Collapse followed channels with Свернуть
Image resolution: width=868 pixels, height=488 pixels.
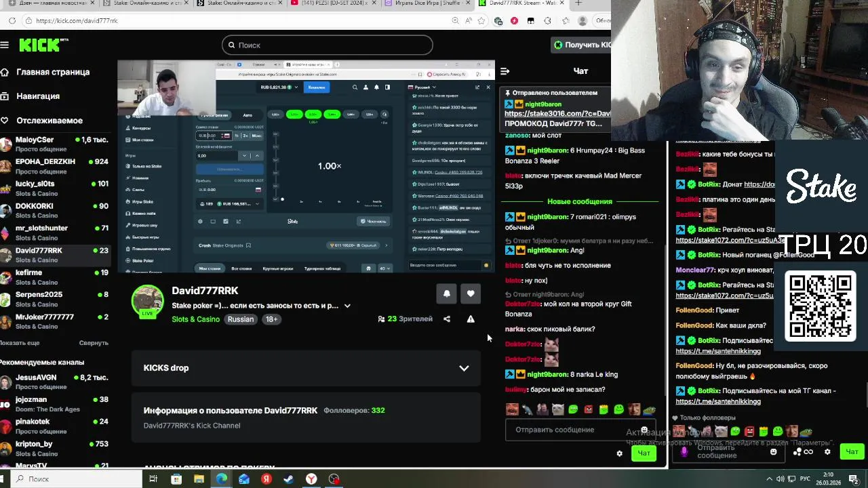click(94, 343)
